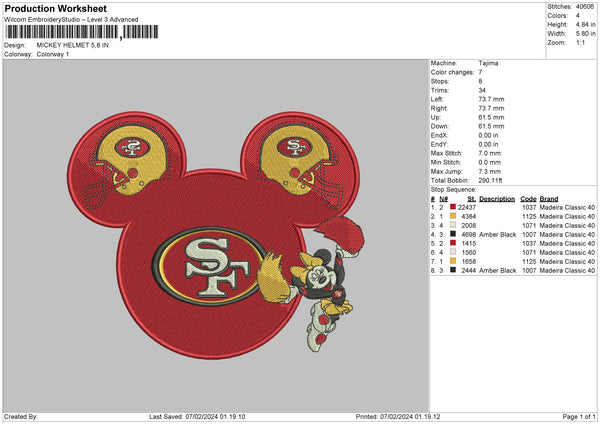
Task: Click the SF oval logo in the design preview
Action: pos(210,267)
